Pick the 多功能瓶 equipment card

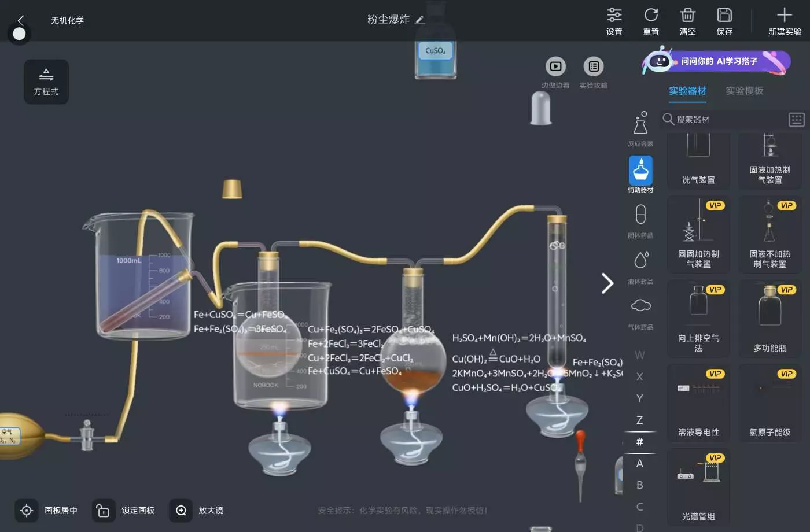pos(770,318)
